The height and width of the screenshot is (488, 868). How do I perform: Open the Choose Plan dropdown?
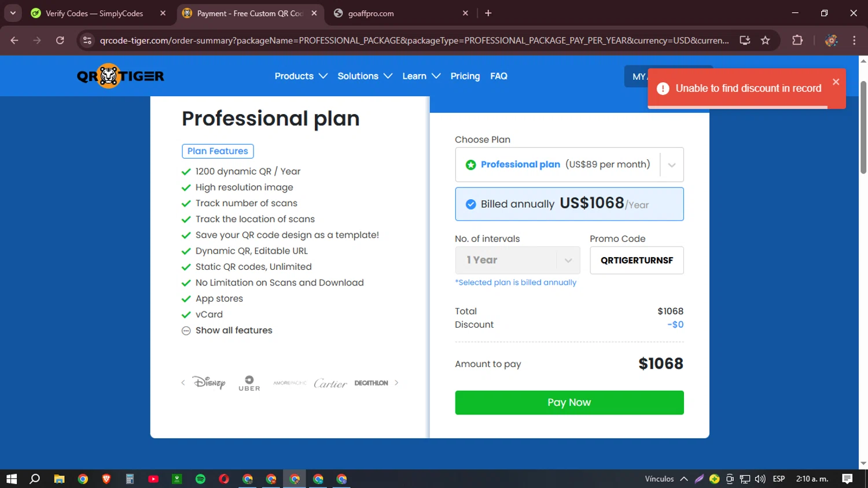[x=569, y=165]
